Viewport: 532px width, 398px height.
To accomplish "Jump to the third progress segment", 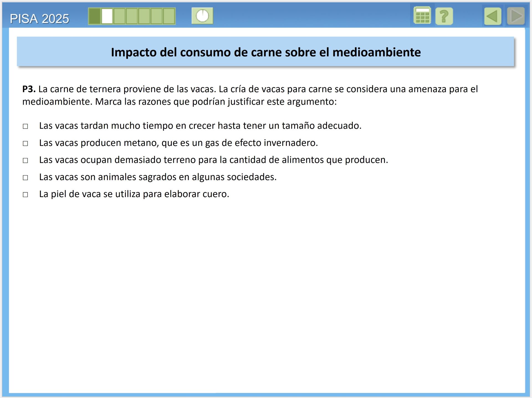I will click(119, 16).
